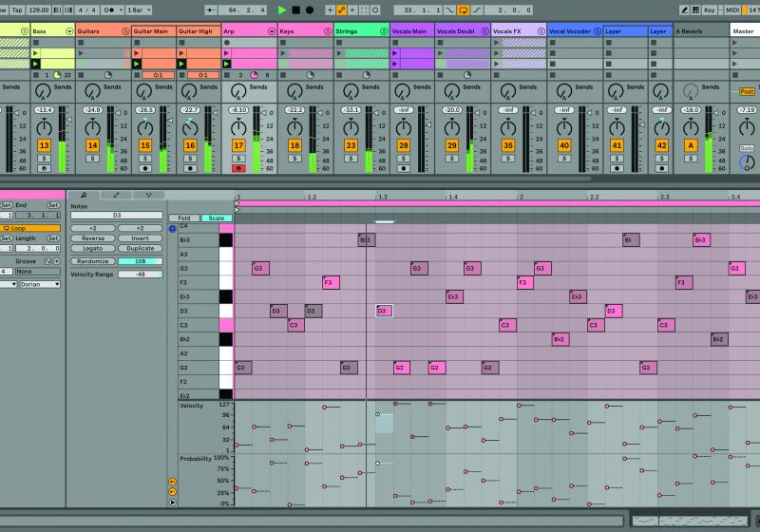
Task: Click the MIDI map mode button
Action: (731, 9)
